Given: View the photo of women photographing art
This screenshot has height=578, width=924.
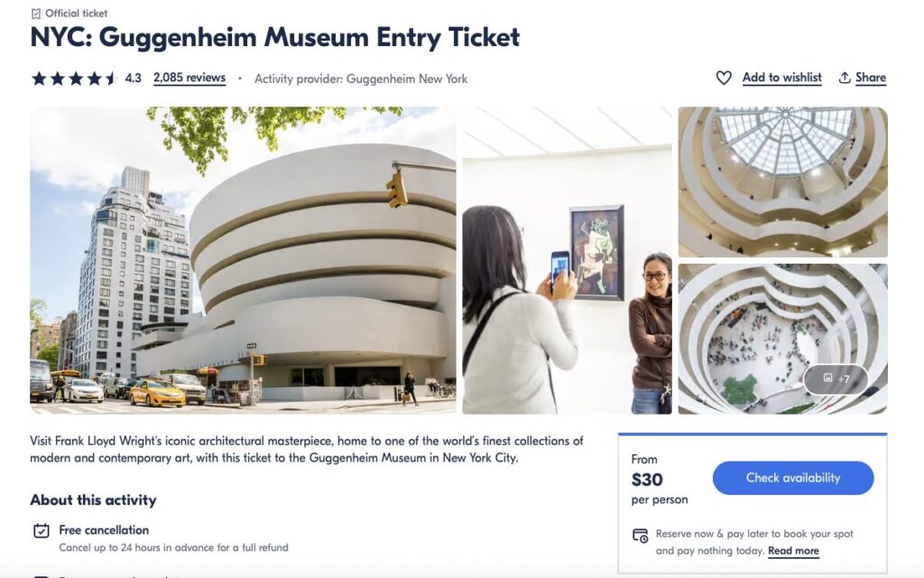Looking at the screenshot, I should point(567,260).
